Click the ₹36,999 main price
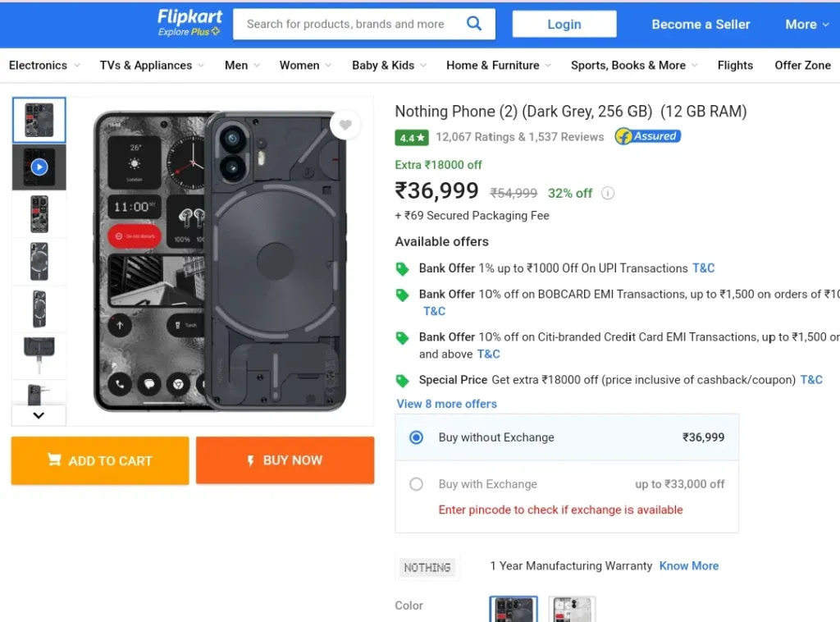Screen dimensions: 840x622 (436, 190)
